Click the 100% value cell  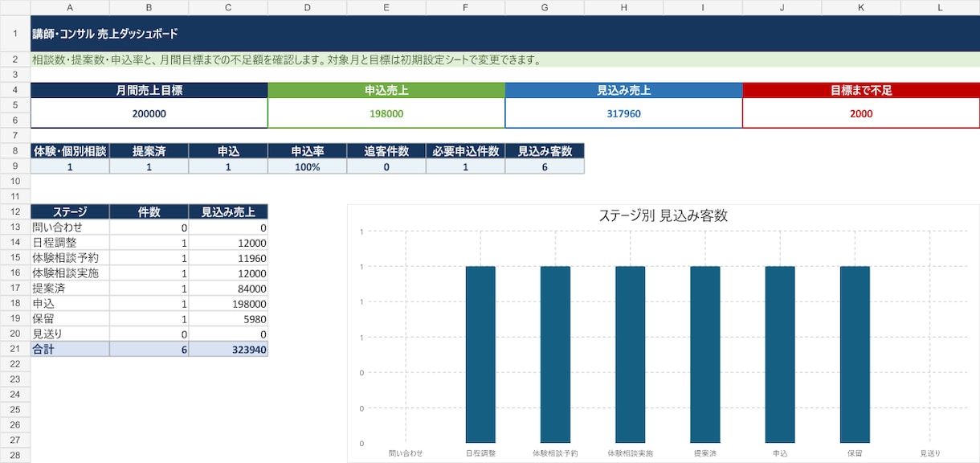click(x=308, y=166)
